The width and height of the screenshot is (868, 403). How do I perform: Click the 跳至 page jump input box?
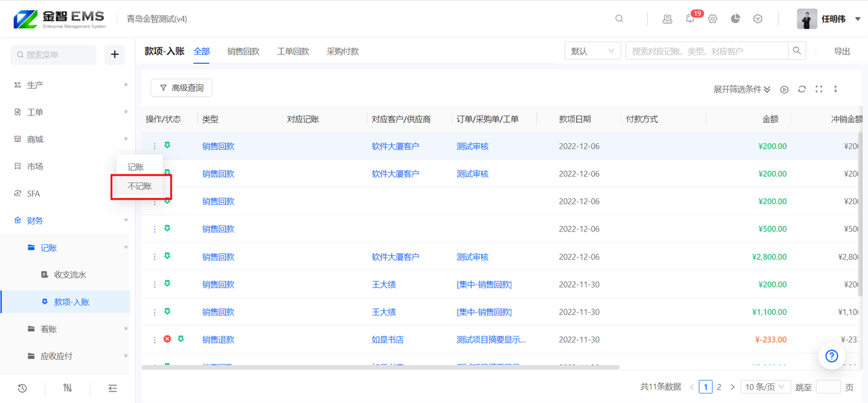pos(828,387)
